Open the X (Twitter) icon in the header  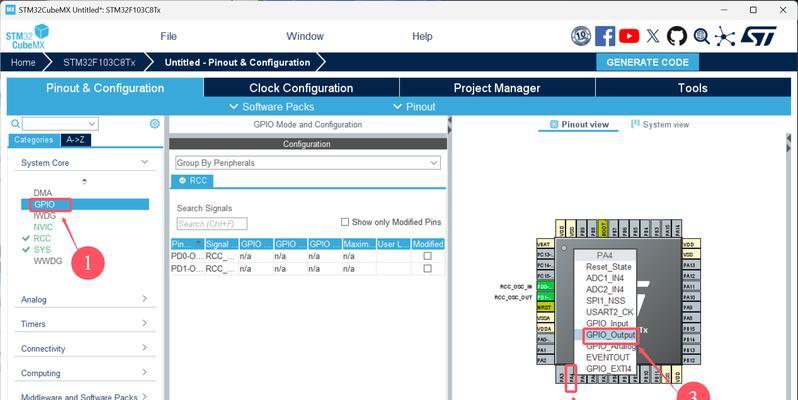(653, 36)
